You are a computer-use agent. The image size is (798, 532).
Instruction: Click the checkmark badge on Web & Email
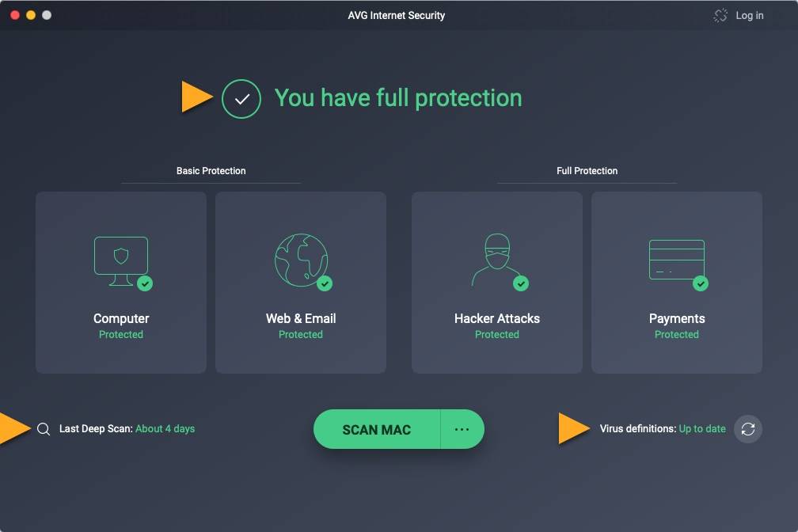click(x=324, y=285)
